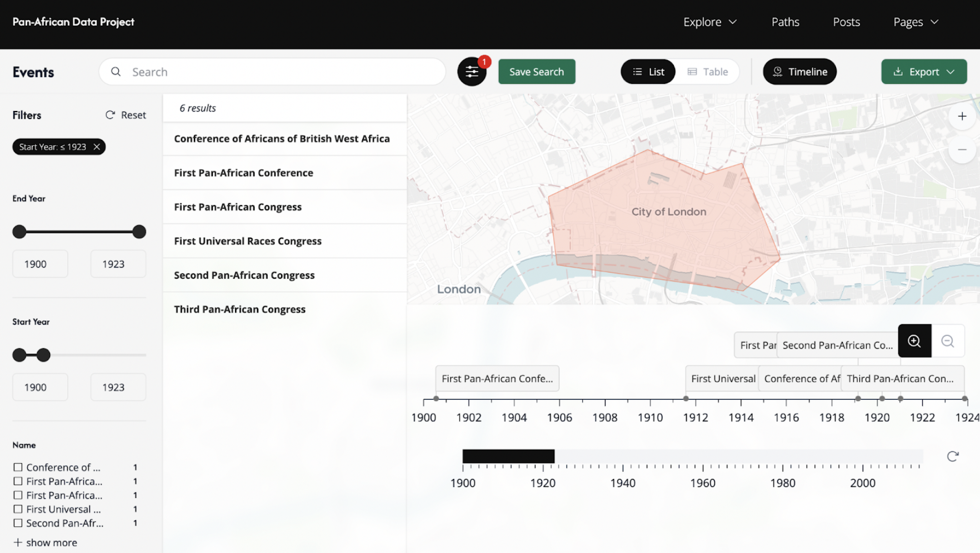Click the Reset filters button
Image resolution: width=980 pixels, height=553 pixels.
(126, 115)
